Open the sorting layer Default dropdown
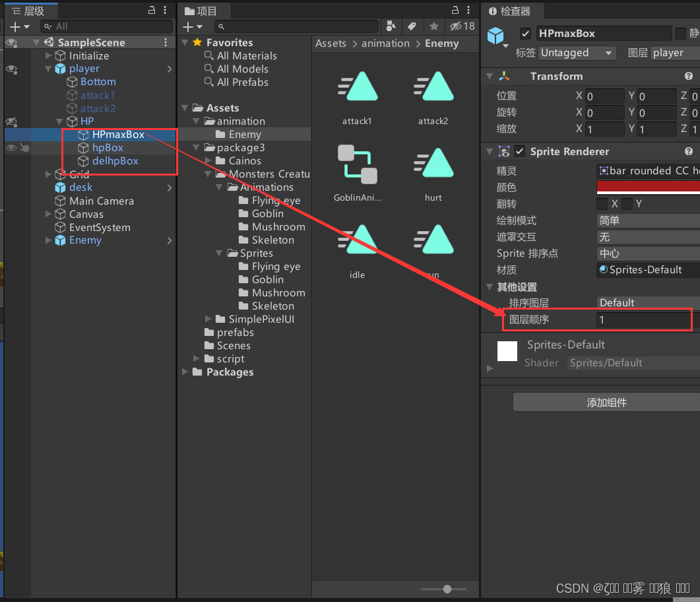The image size is (700, 602). click(x=649, y=303)
